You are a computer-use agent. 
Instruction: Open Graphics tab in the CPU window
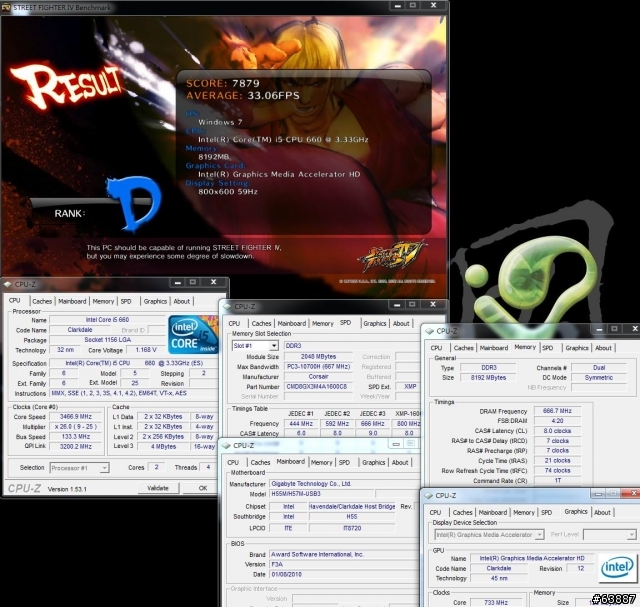pyautogui.click(x=155, y=301)
